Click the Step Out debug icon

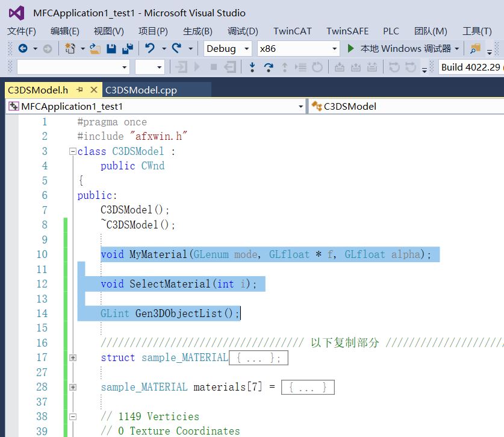pyautogui.click(x=284, y=68)
